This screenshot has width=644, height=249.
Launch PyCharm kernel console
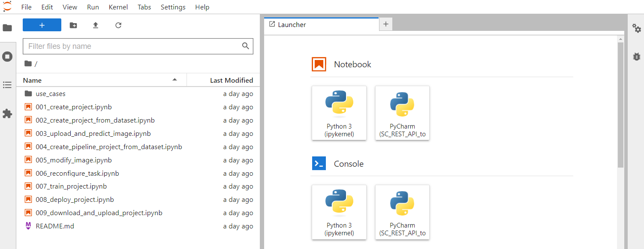tap(402, 212)
